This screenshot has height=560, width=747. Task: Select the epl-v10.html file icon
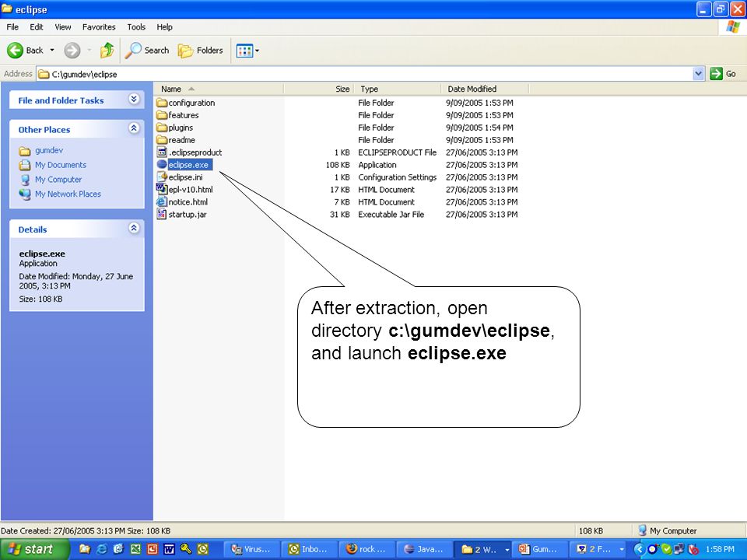[162, 190]
